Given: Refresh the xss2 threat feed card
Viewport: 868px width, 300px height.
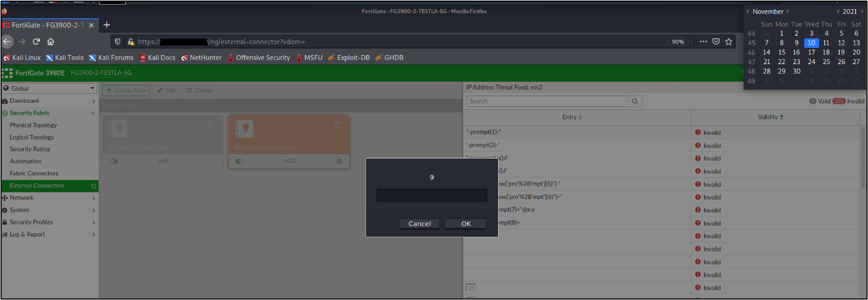Looking at the screenshot, I should [337, 125].
